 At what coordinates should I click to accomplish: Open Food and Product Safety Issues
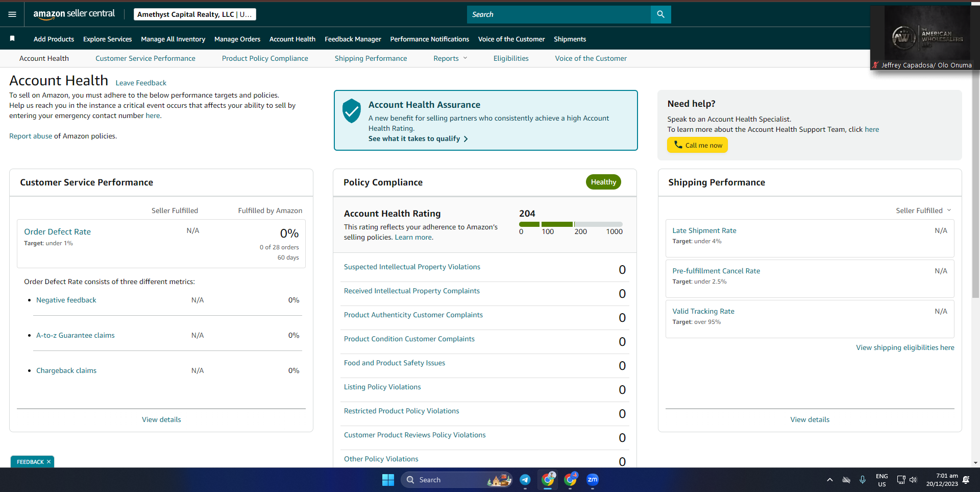pyautogui.click(x=395, y=363)
